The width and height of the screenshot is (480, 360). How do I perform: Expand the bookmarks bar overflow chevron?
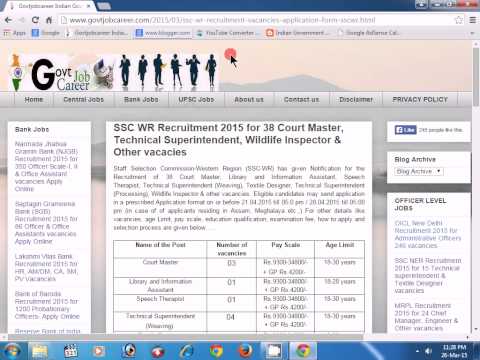[x=472, y=33]
